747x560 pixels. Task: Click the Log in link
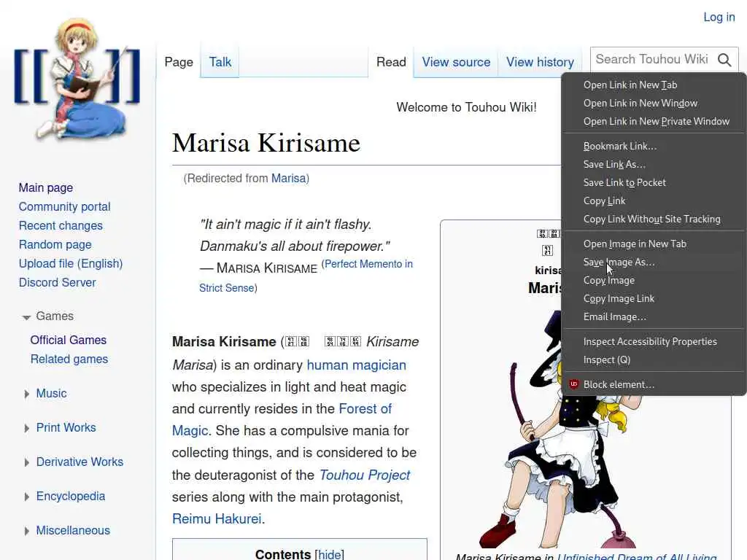pos(719,17)
